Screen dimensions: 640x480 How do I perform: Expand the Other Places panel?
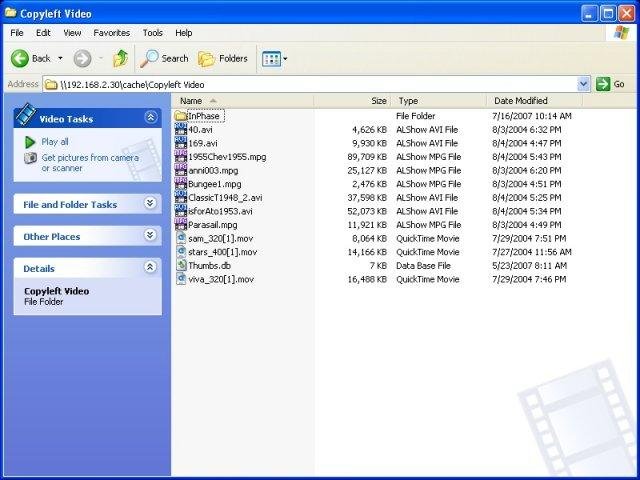(x=151, y=235)
